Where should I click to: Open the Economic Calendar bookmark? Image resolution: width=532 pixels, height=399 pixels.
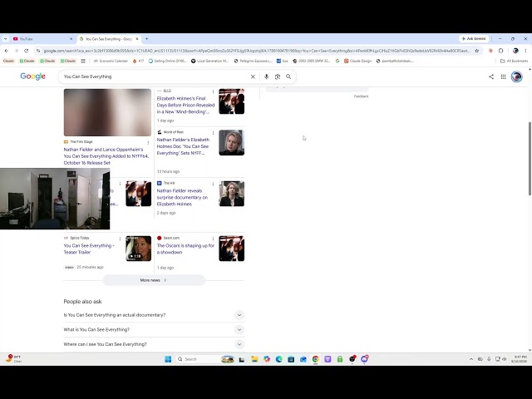(x=111, y=61)
